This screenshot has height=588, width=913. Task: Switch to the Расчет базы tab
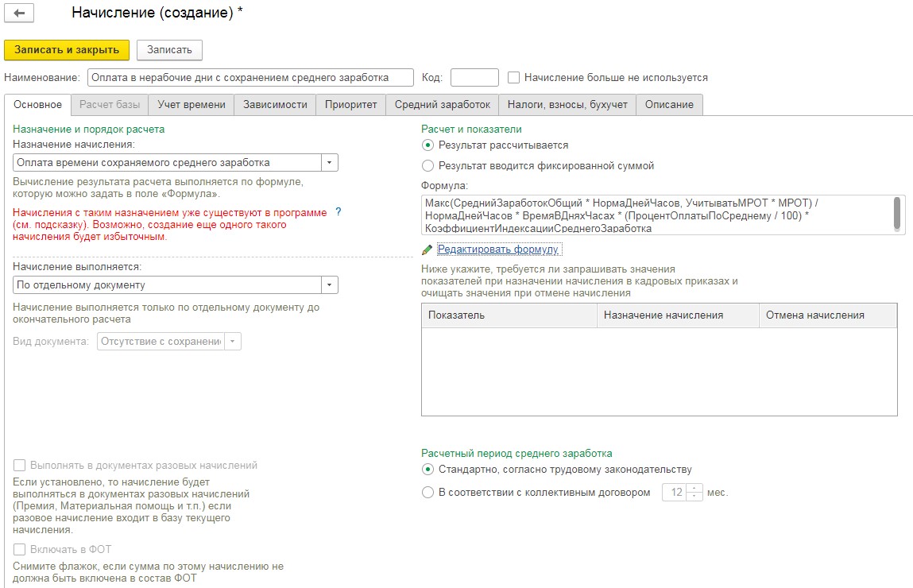[110, 105]
